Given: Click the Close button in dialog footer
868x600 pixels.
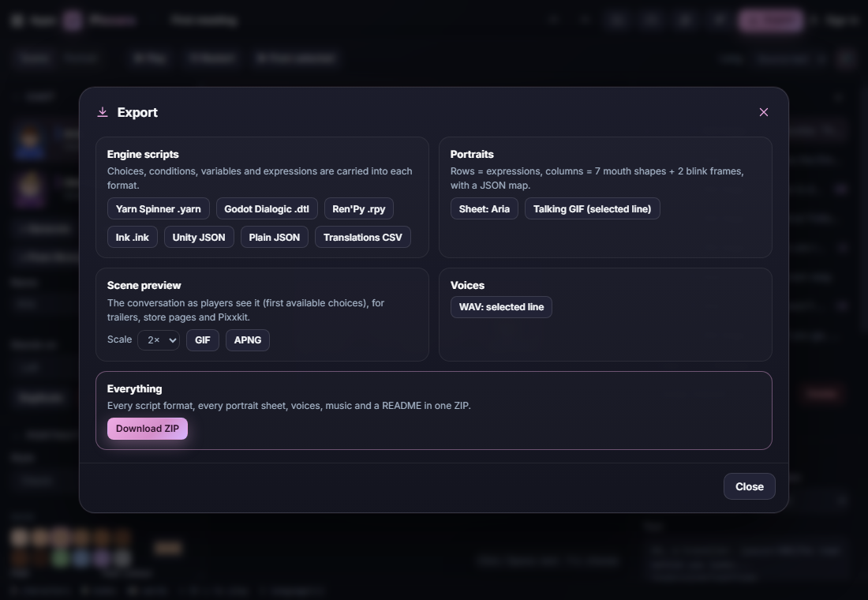Looking at the screenshot, I should tap(750, 486).
